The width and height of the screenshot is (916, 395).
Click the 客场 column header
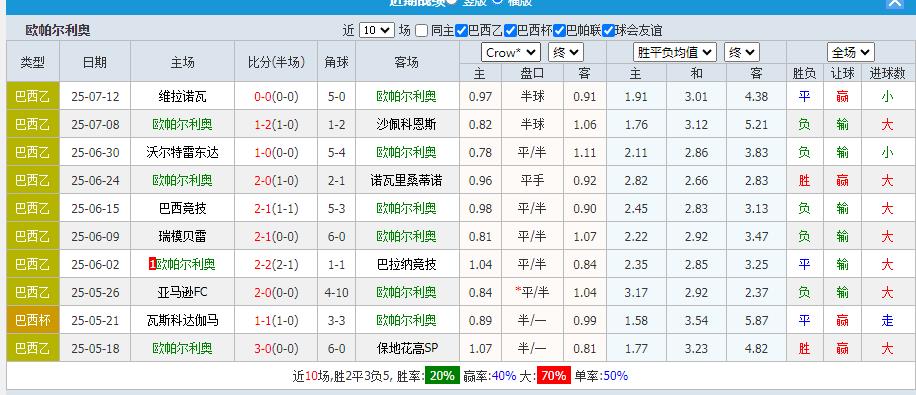pyautogui.click(x=407, y=62)
